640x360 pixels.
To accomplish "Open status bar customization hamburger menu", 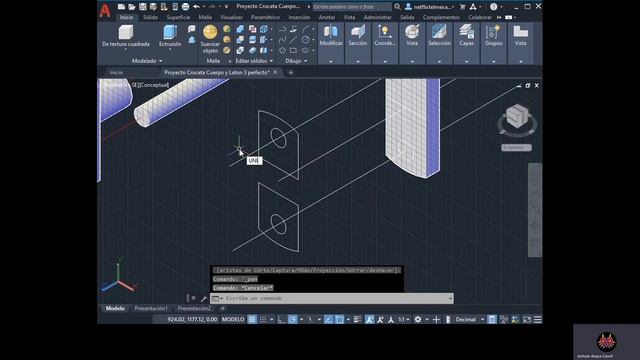I will (x=538, y=320).
